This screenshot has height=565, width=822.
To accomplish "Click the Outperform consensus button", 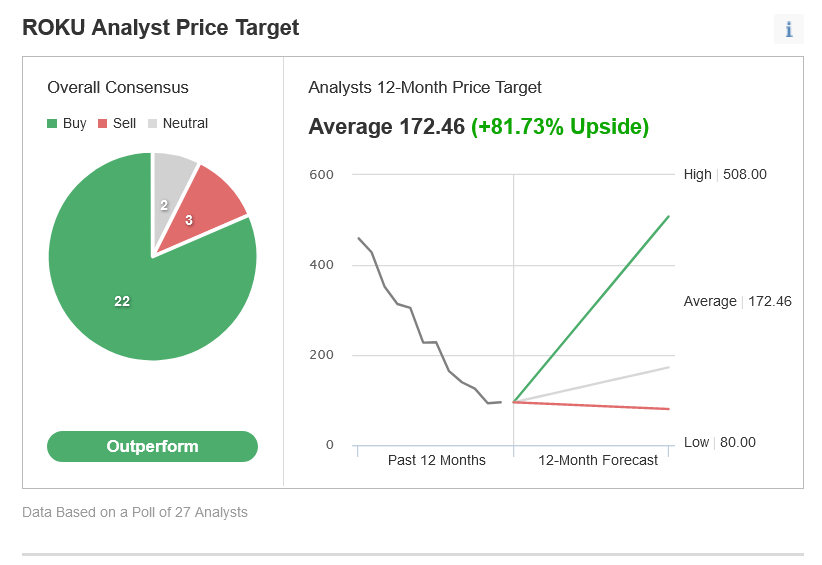I will (153, 447).
